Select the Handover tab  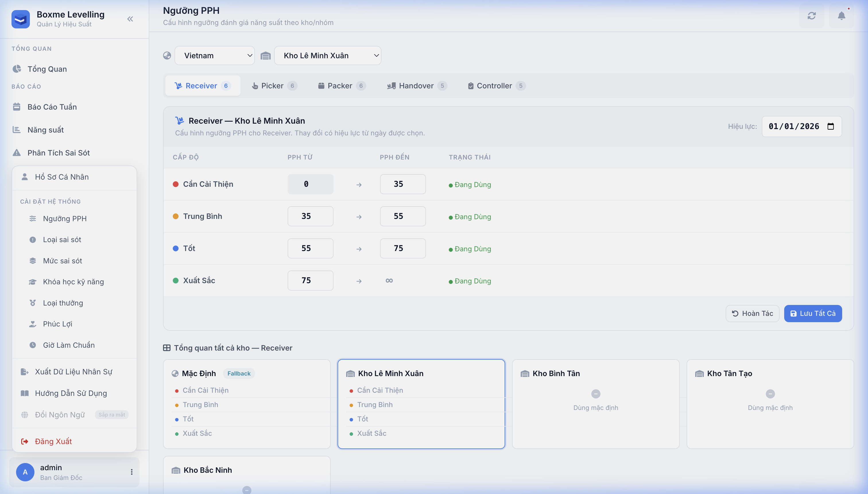tap(416, 86)
